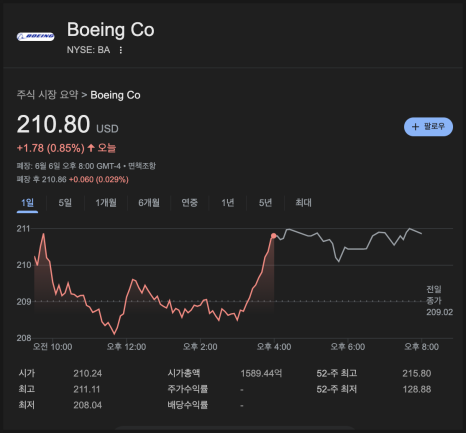Click the 시가총액 value 1589.44억

(261, 373)
